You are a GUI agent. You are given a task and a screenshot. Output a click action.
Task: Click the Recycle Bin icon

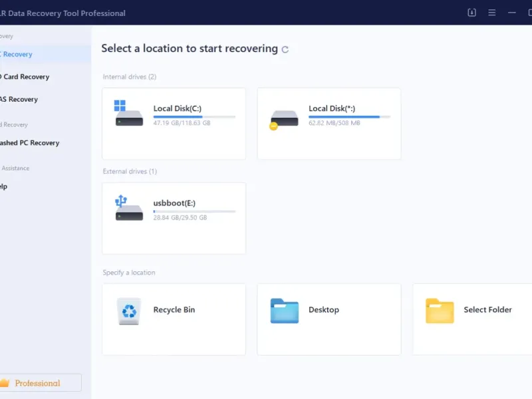point(129,311)
